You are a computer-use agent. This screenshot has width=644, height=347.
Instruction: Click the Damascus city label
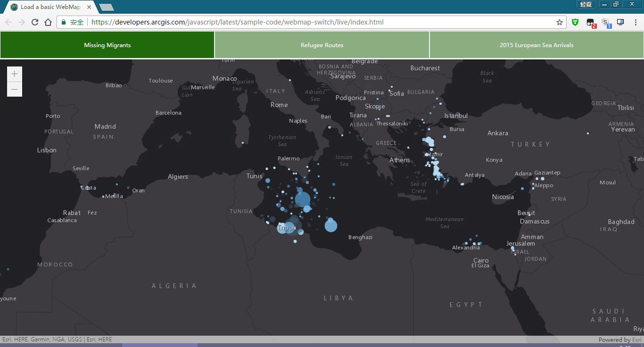tap(535, 222)
